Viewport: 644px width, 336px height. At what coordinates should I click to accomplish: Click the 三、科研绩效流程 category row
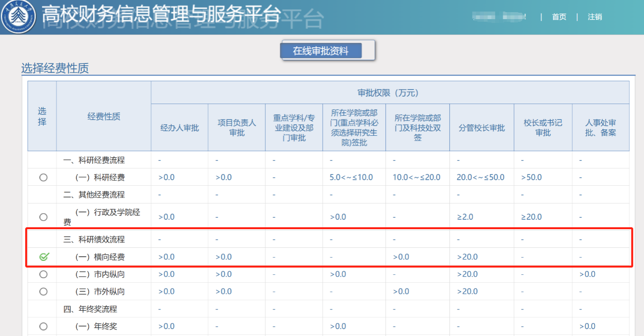pyautogui.click(x=94, y=240)
